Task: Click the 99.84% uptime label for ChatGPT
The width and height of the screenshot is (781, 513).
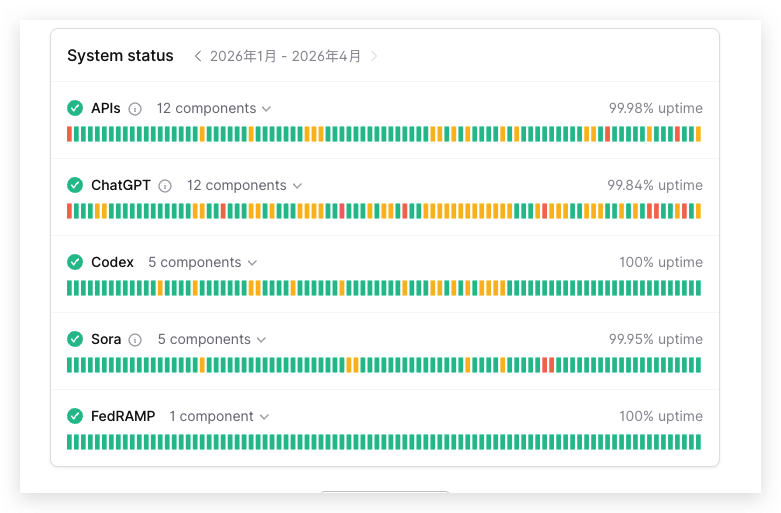Action: click(654, 185)
